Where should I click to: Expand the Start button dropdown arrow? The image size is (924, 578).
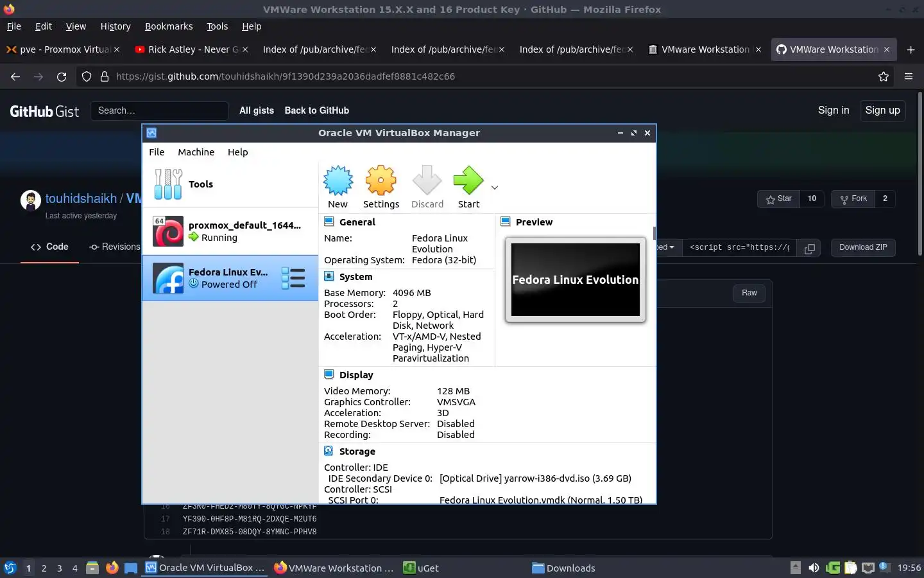(x=495, y=188)
